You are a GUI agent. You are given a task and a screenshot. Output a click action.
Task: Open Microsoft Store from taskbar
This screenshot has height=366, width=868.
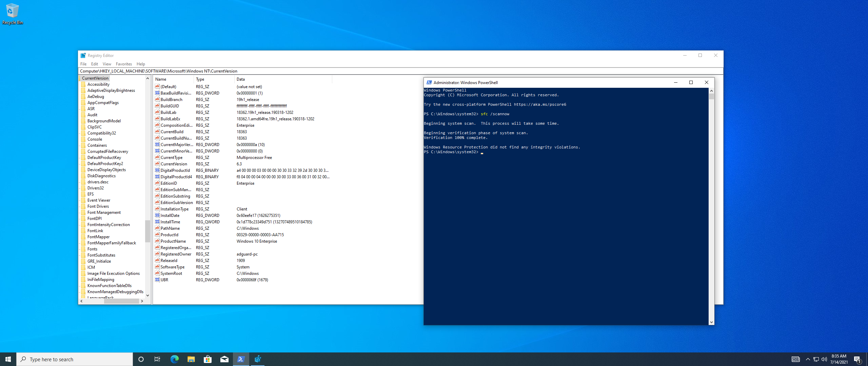coord(208,359)
